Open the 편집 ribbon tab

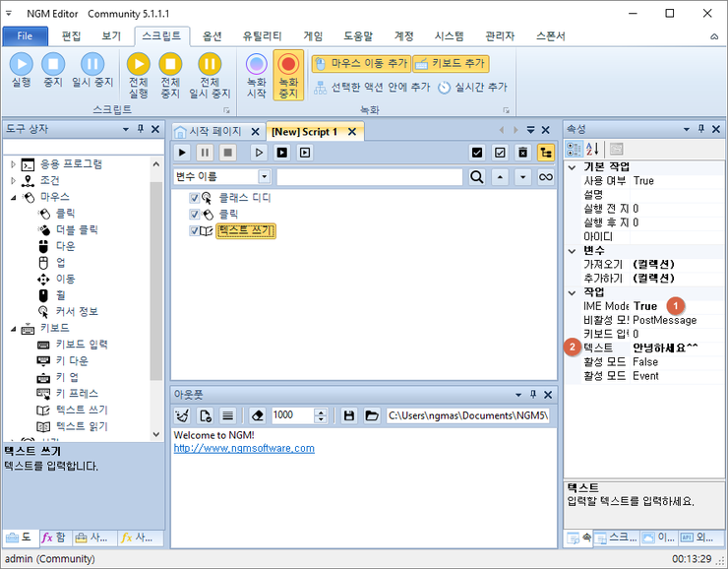[x=71, y=36]
